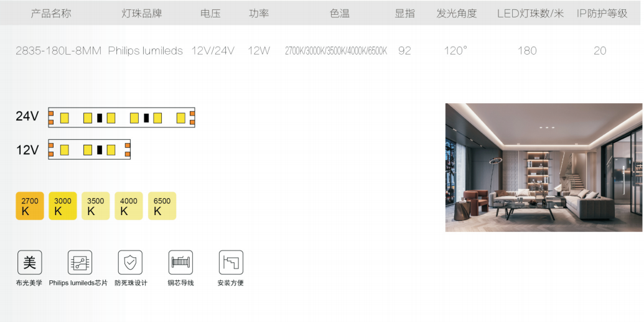This screenshot has width=644, height=322.
Task: Select the 4000K color temperature swatch
Action: 129,206
